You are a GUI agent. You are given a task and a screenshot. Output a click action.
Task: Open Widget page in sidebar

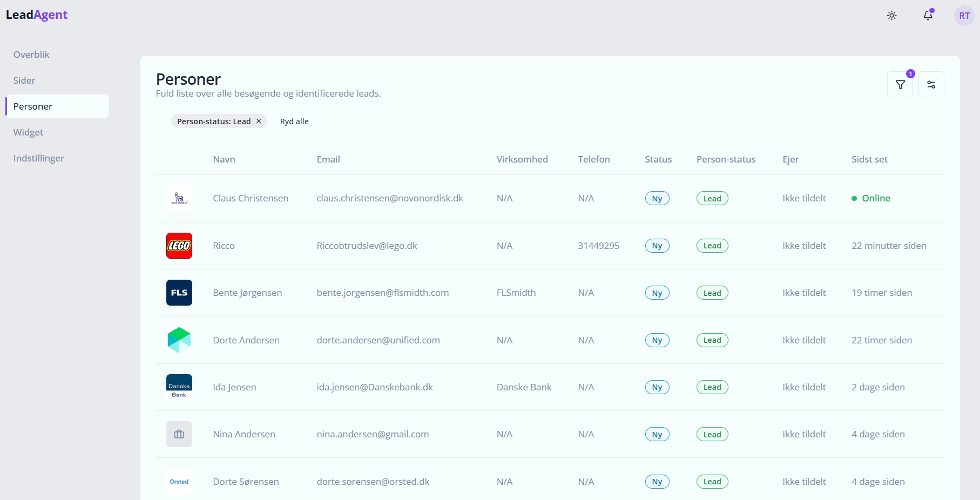point(28,132)
